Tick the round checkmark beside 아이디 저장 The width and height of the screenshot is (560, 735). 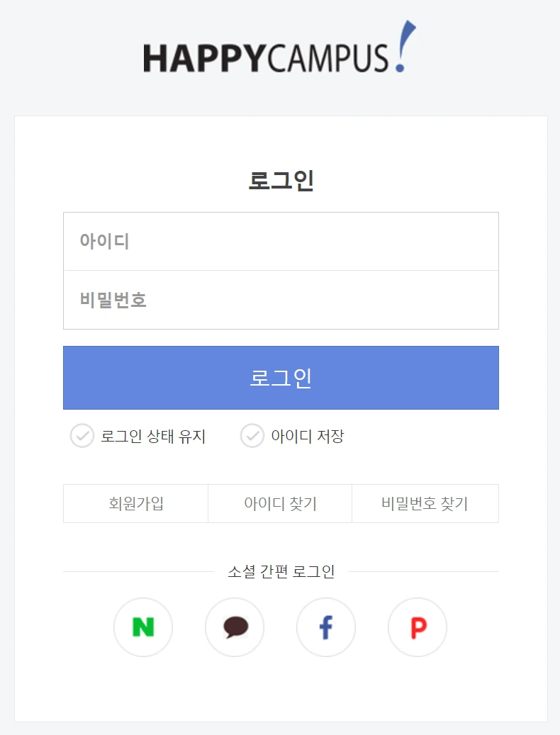coord(252,436)
